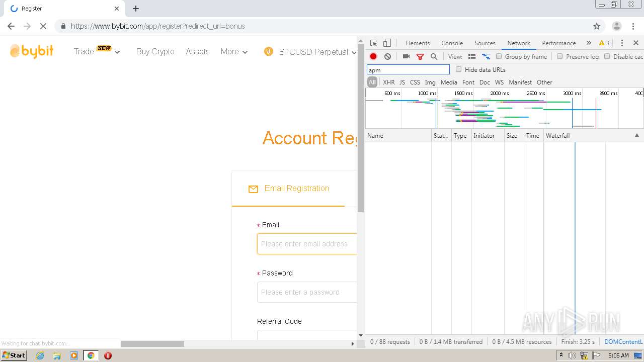Viewport: 644px width, 362px height.
Task: Toggle Disable cache checkbox
Action: tap(607, 57)
